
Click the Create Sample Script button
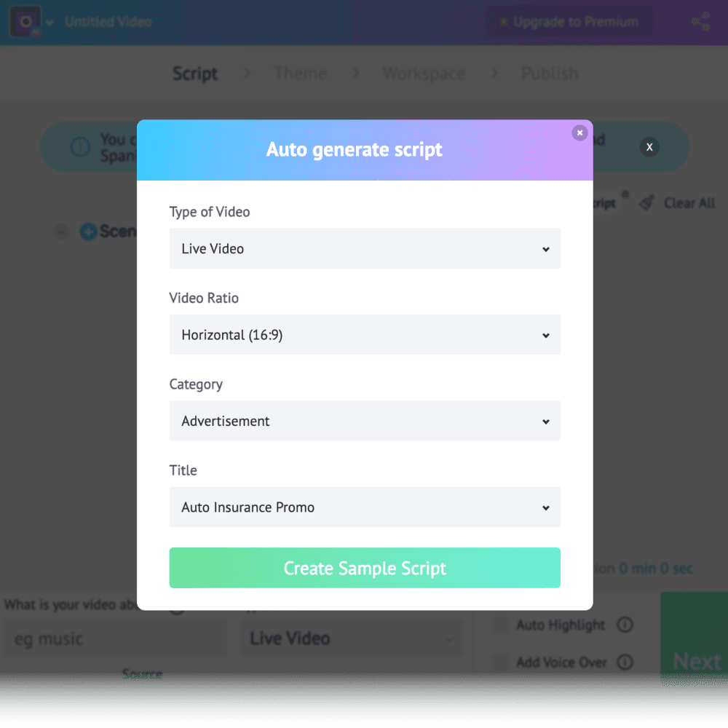coord(364,568)
